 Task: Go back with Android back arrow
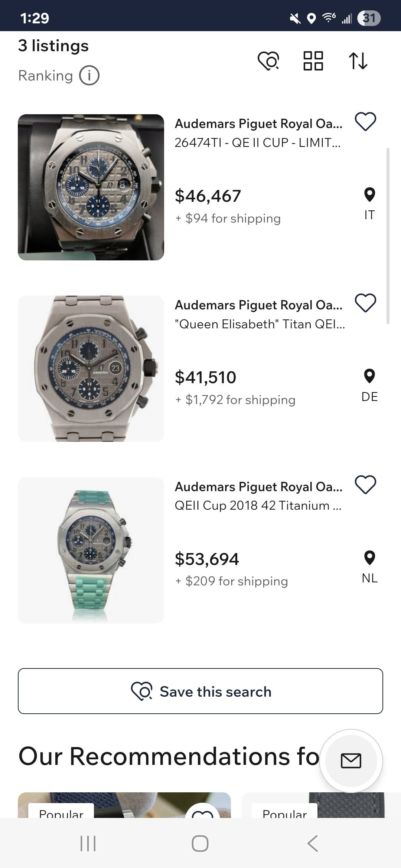(313, 843)
